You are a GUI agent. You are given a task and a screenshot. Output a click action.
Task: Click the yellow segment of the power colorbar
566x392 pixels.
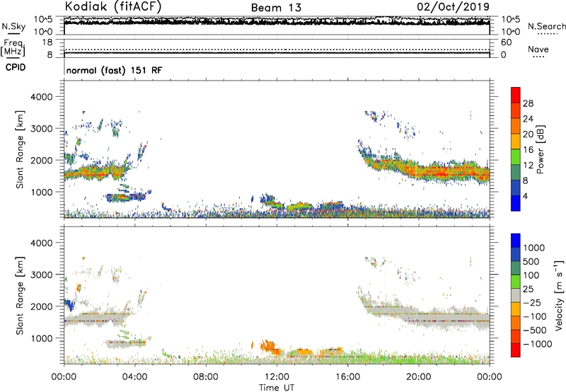(x=516, y=142)
